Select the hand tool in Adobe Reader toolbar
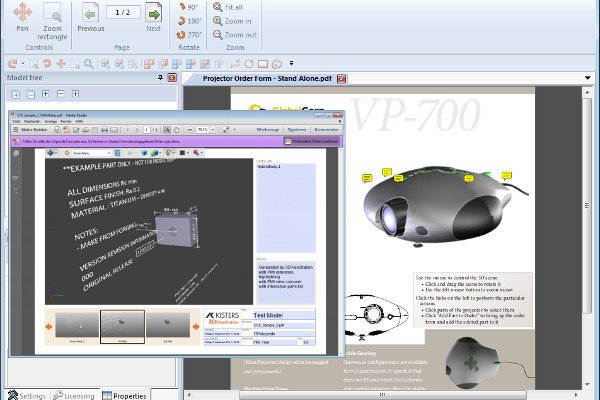This screenshot has width=600, height=400. (x=176, y=130)
